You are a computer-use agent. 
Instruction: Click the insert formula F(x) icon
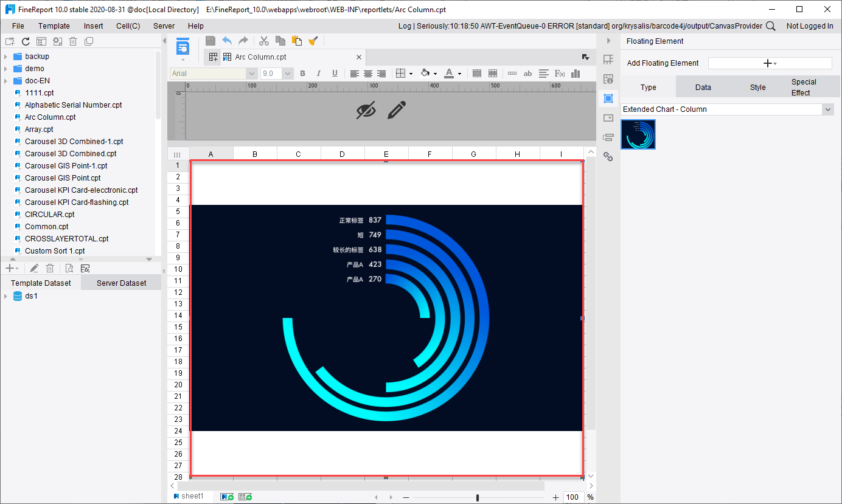[x=560, y=74]
